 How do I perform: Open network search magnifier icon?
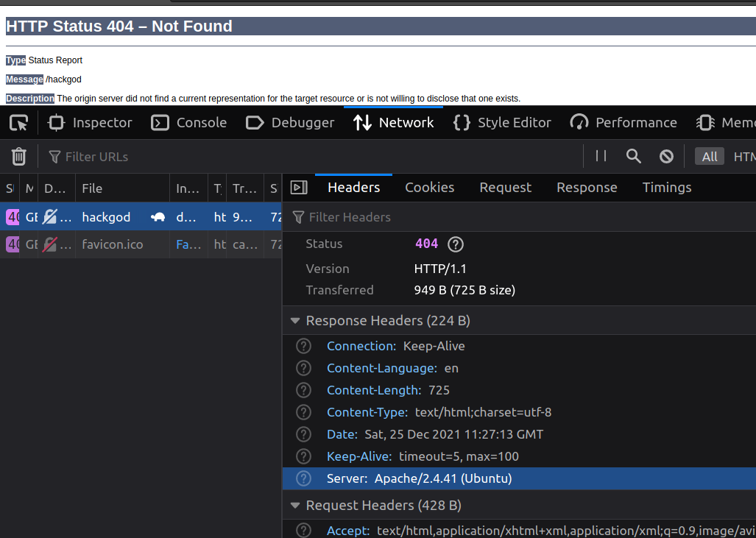(x=633, y=156)
